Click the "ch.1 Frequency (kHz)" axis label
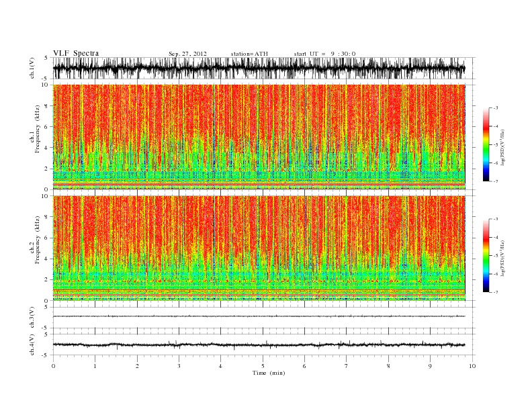 tap(34, 129)
